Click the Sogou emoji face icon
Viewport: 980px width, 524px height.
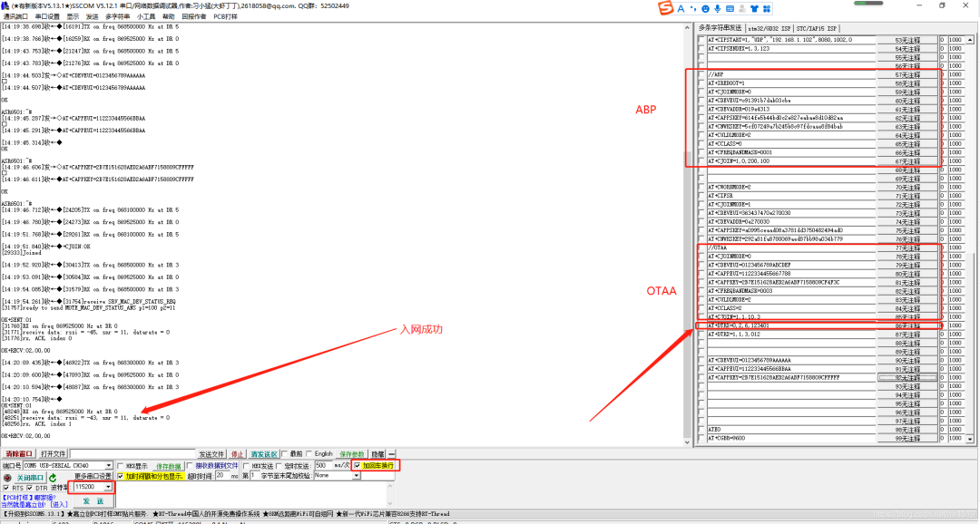tap(705, 9)
